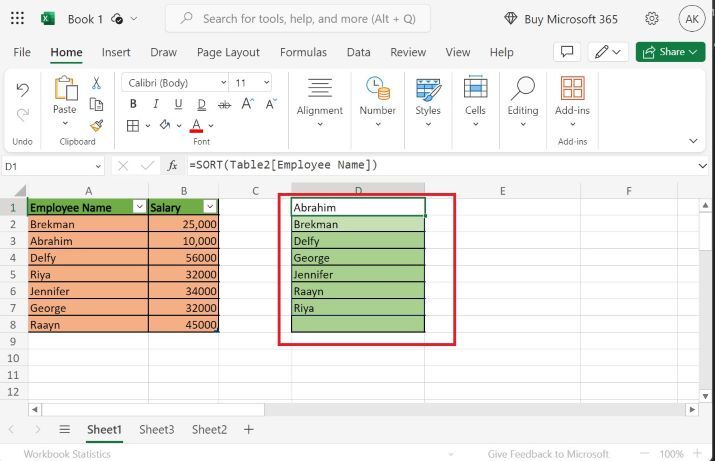Expand the Font Color dropdown arrow

pyautogui.click(x=211, y=125)
